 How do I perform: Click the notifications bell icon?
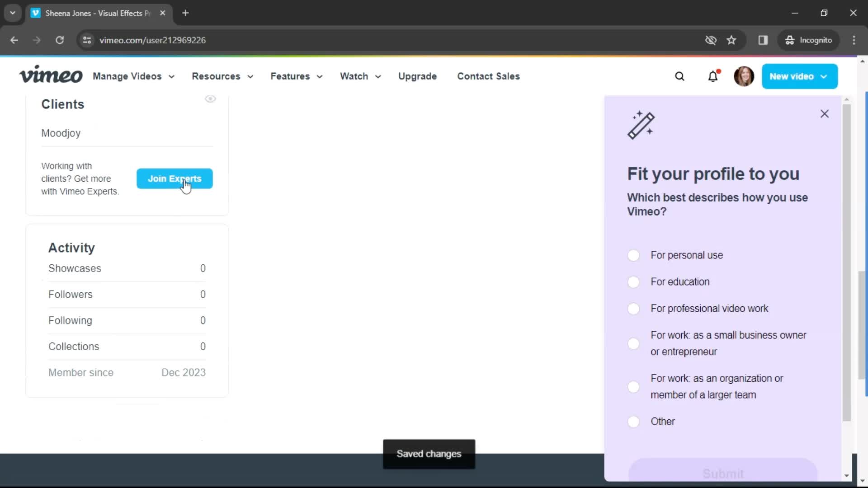713,76
